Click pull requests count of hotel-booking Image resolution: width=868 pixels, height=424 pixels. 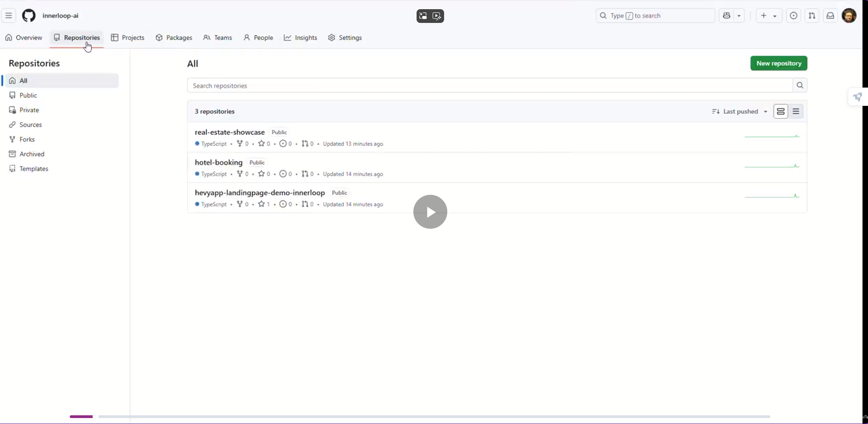(x=308, y=174)
